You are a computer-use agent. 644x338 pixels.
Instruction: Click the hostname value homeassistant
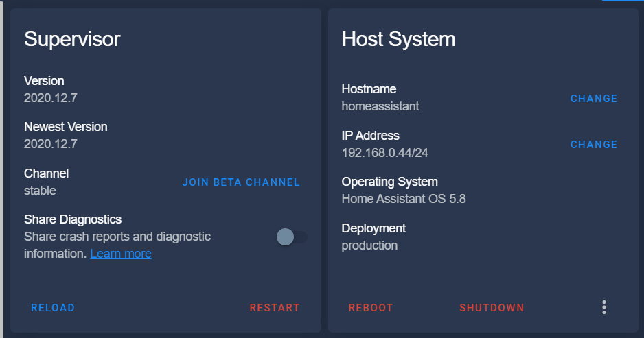click(x=380, y=106)
